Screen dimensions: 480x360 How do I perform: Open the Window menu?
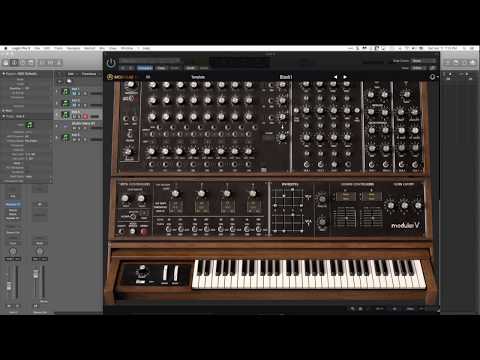pyautogui.click(x=127, y=48)
